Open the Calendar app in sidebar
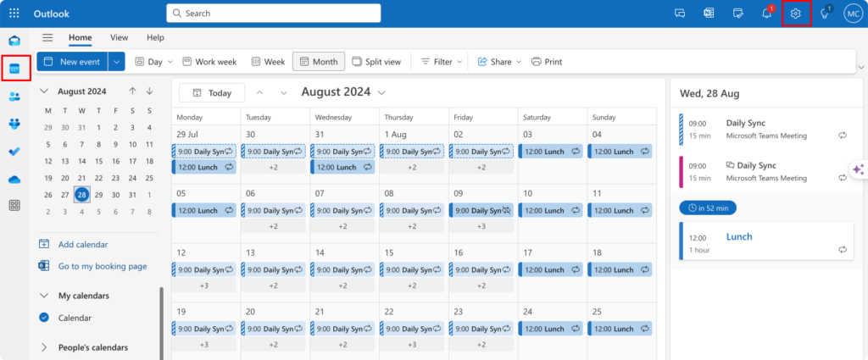Image resolution: width=868 pixels, height=360 pixels. (14, 69)
